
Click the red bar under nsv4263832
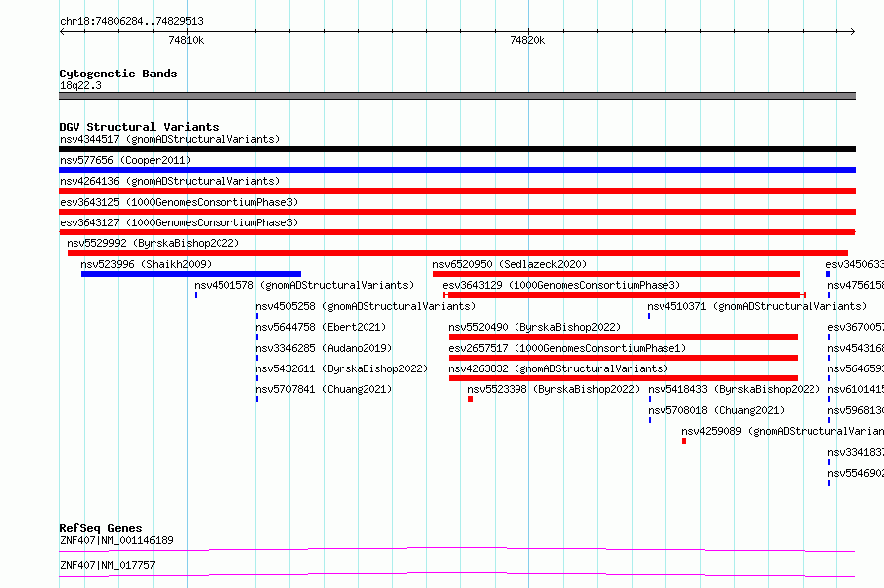623,378
